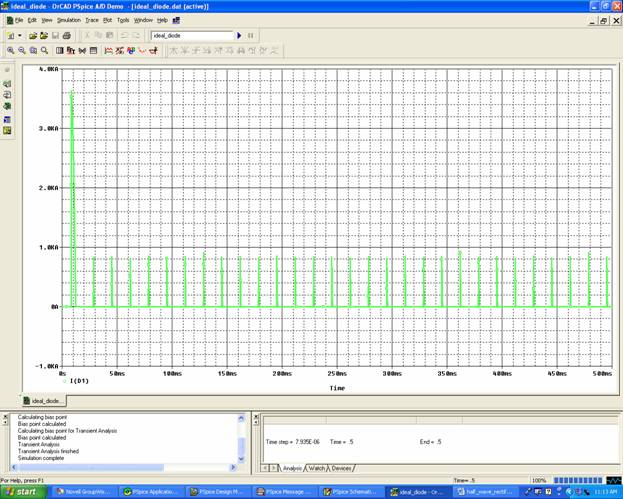This screenshot has width=623, height=499.
Task: Click the Append file folder icon
Action: tap(44, 36)
